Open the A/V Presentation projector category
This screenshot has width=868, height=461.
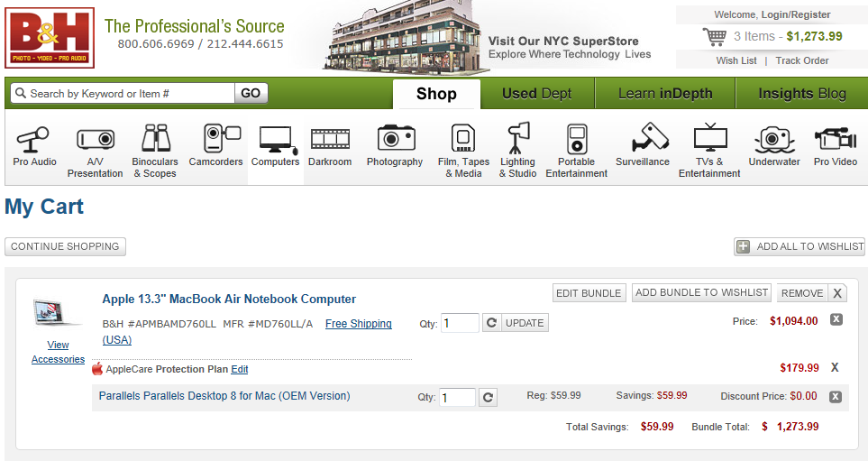click(96, 152)
